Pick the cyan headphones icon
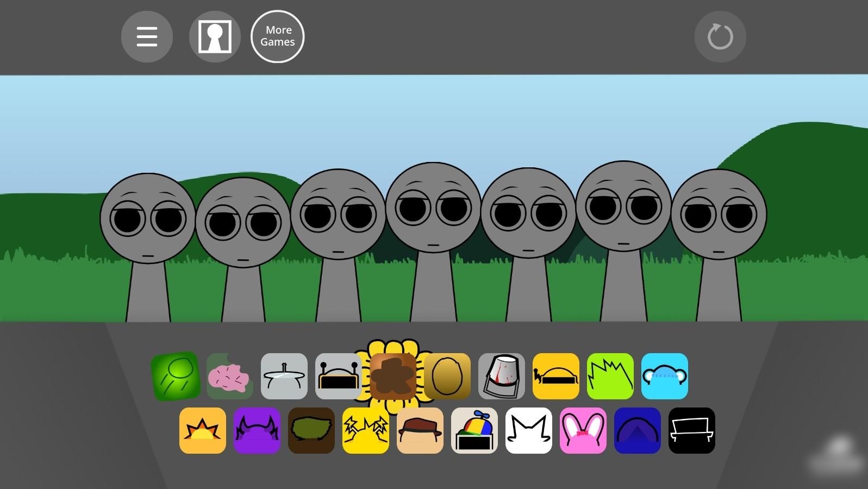This screenshot has height=489, width=868. (665, 376)
